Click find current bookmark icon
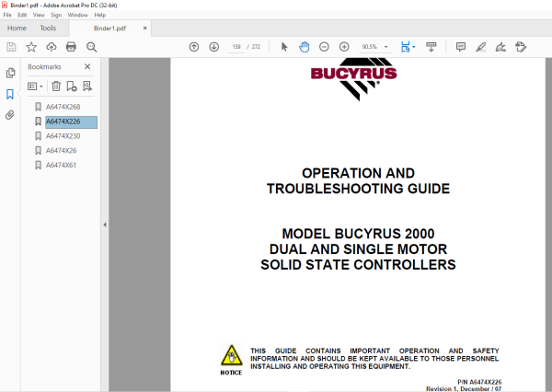Viewport: 552px width, 392px height. [x=87, y=86]
